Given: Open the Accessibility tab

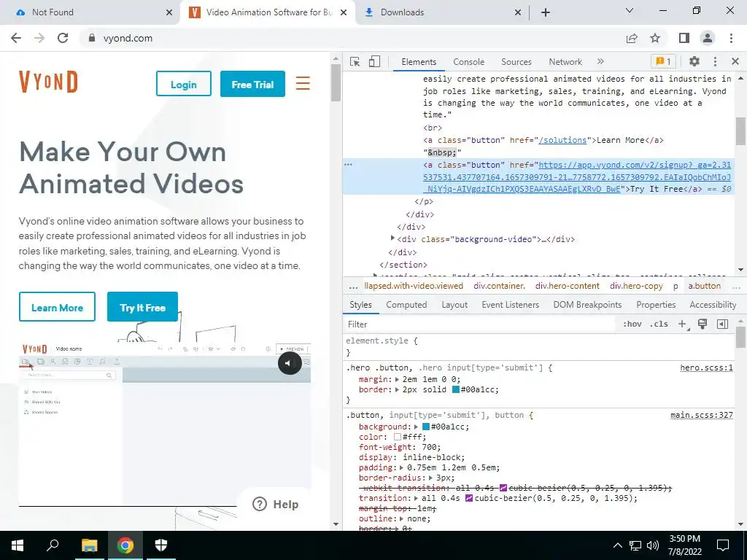Looking at the screenshot, I should pos(713,305).
